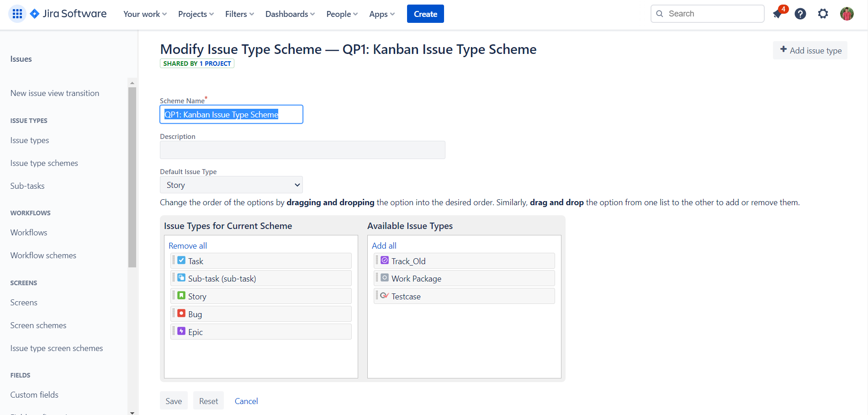868x415 pixels.
Task: Click the Task issue type icon
Action: [181, 261]
